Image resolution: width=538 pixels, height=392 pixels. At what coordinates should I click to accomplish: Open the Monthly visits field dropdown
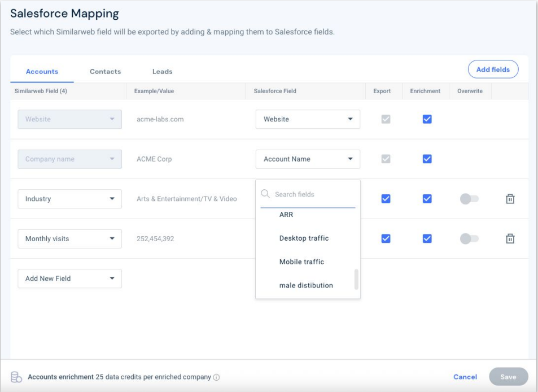coord(69,238)
